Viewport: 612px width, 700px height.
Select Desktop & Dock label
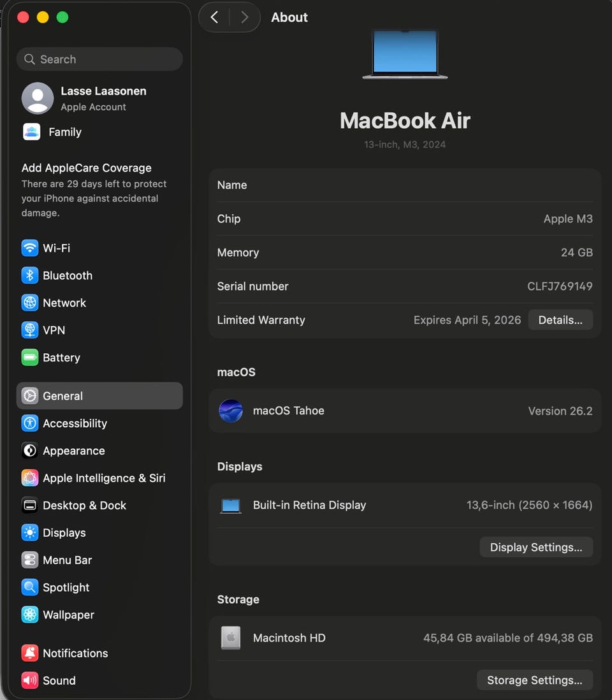84,506
